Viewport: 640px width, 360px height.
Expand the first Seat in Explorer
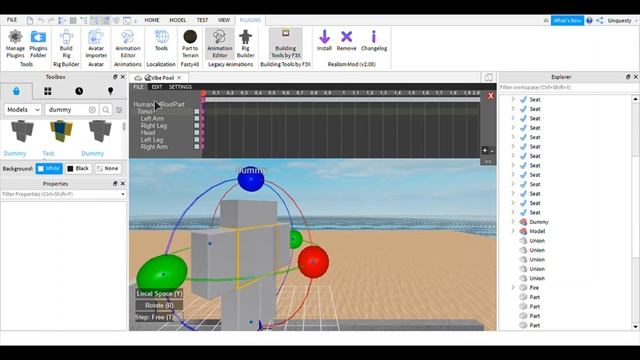point(513,100)
